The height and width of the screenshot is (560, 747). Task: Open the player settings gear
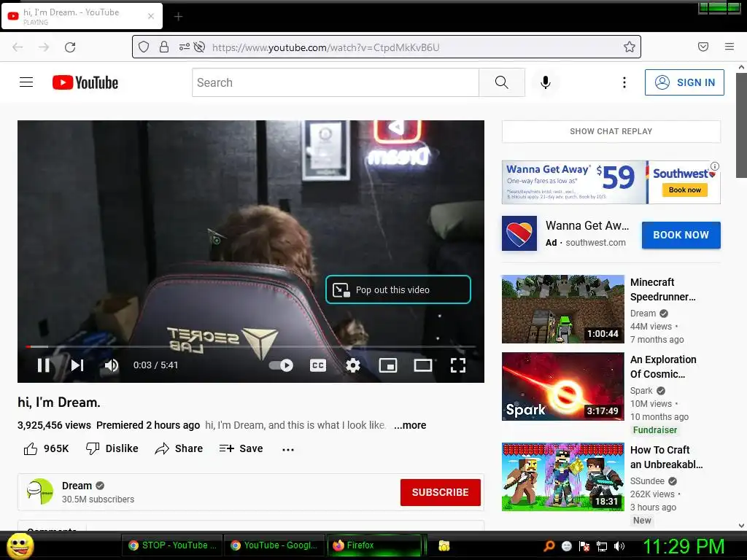352,365
